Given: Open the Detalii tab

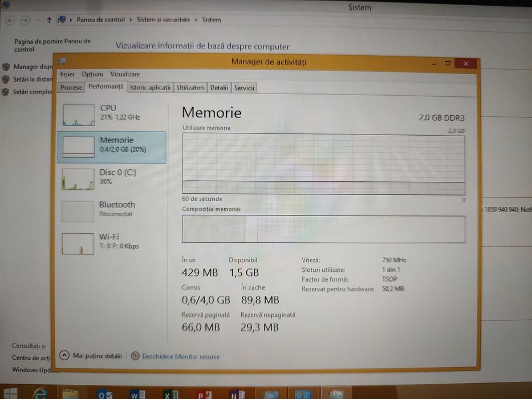Looking at the screenshot, I should click(x=219, y=88).
